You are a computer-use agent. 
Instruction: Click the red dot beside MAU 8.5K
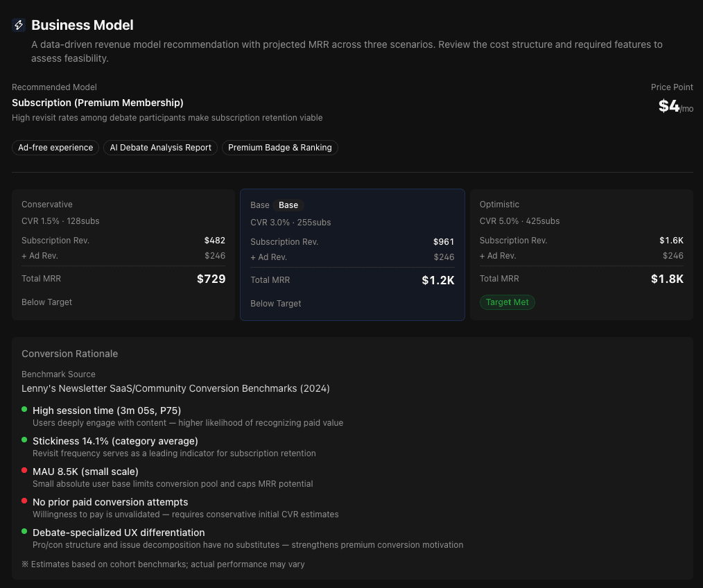(x=26, y=471)
